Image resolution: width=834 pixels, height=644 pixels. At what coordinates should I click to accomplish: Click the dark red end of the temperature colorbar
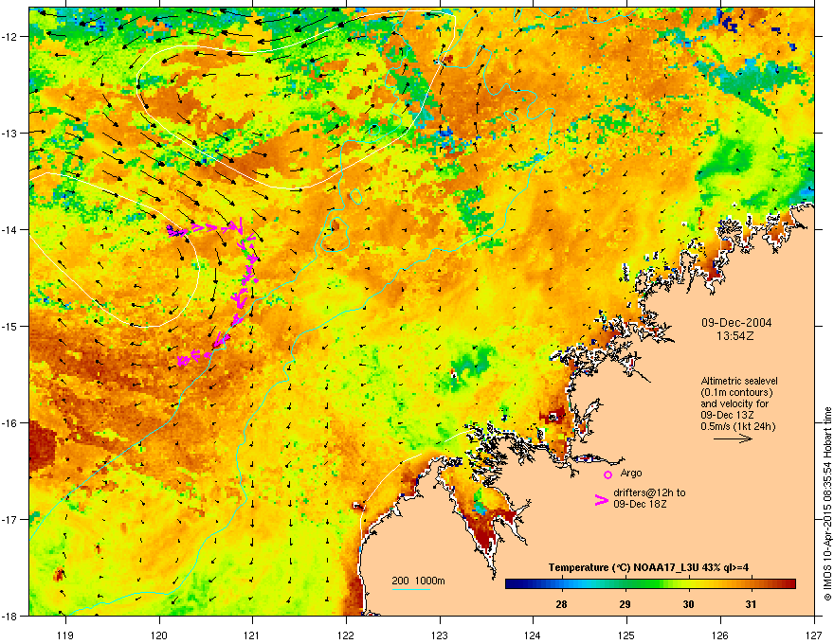[789, 584]
